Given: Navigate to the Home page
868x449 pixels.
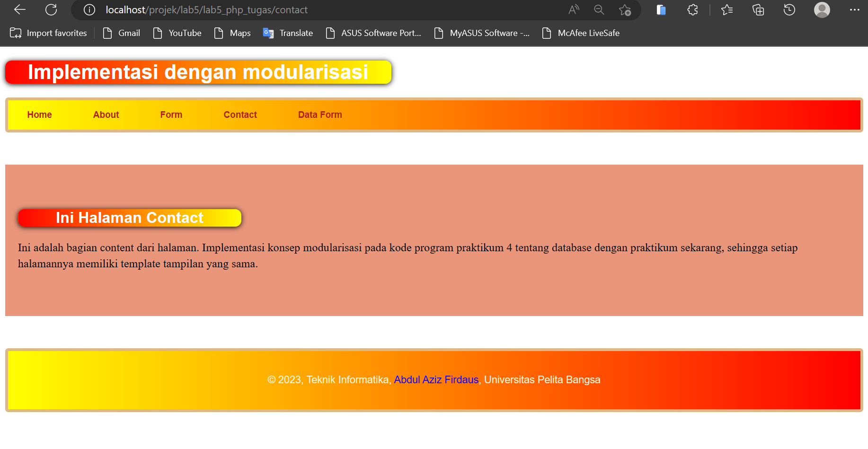Looking at the screenshot, I should (39, 114).
